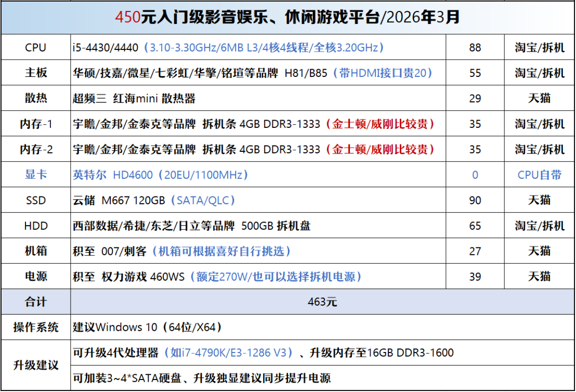The height and width of the screenshot is (392, 576).
Task: Click '超频三 红海mini 散热器' cell
Action: pos(258,98)
